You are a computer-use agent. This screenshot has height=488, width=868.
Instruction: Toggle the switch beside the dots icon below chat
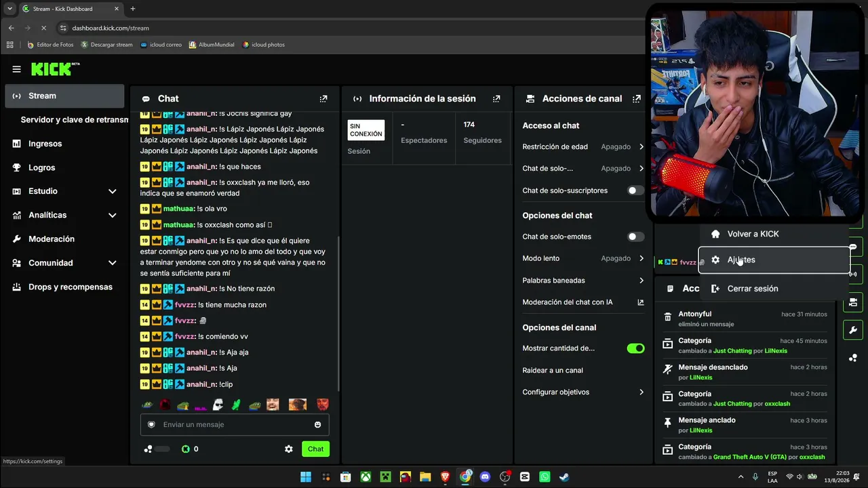[x=162, y=449]
